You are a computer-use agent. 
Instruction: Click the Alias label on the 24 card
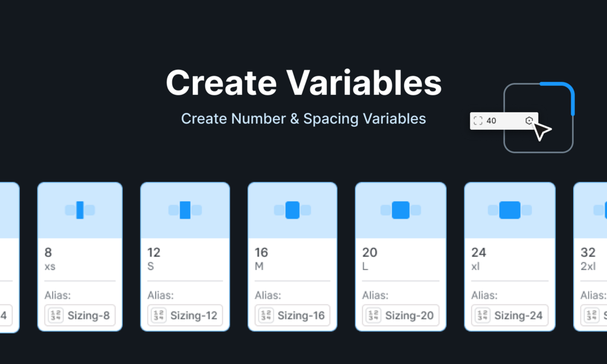[485, 295]
